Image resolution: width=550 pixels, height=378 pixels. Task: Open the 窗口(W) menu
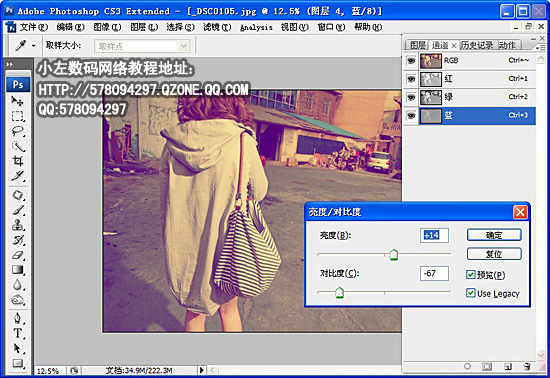[331, 27]
